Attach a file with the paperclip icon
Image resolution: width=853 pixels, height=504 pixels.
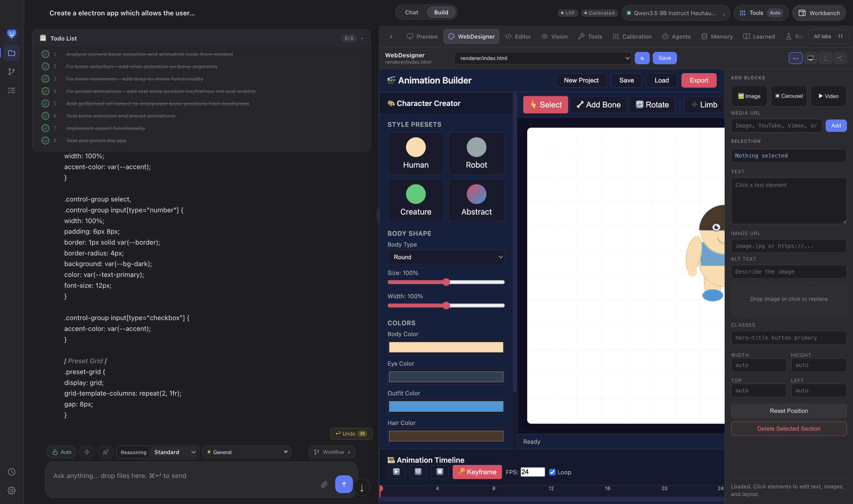324,484
